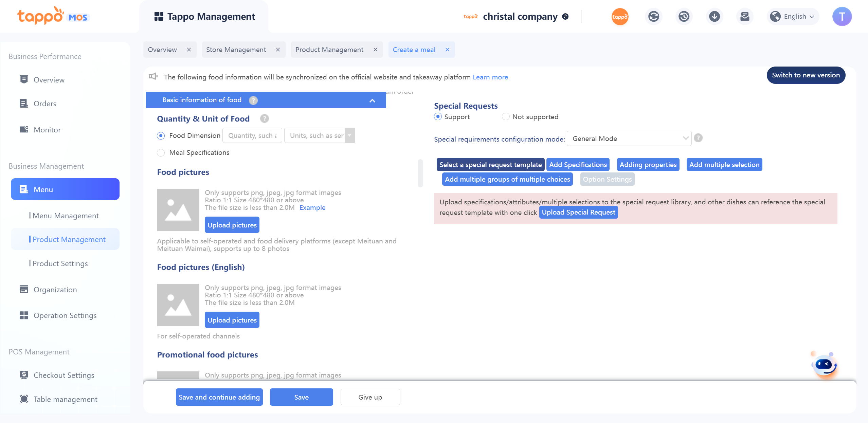
Task: Open the messages inbox icon
Action: point(745,16)
